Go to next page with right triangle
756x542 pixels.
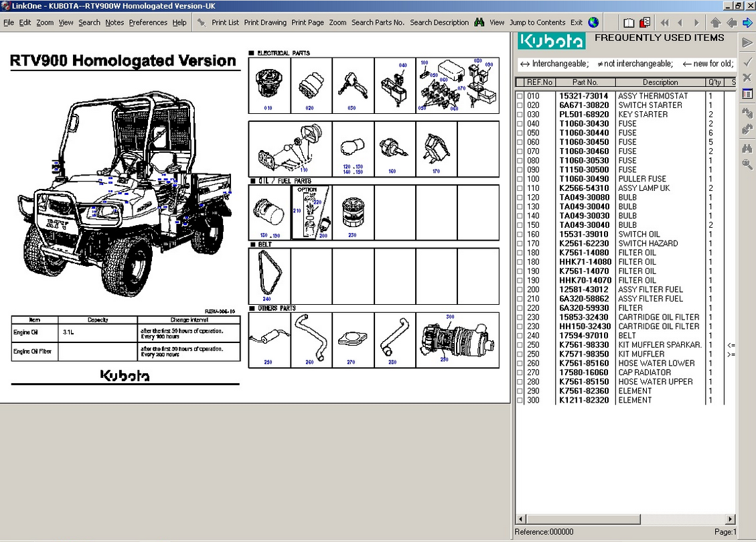696,23
